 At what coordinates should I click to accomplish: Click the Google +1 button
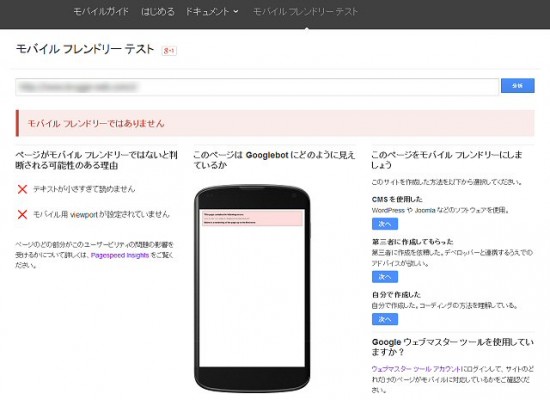[x=169, y=51]
